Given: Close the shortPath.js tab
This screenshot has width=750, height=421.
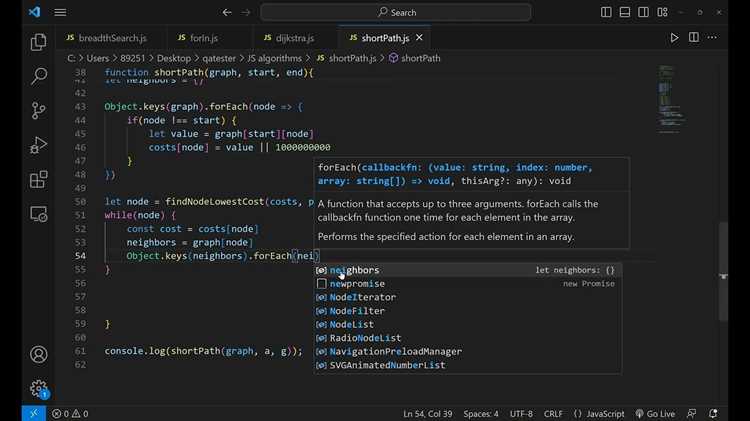Looking at the screenshot, I should pyautogui.click(x=419, y=37).
